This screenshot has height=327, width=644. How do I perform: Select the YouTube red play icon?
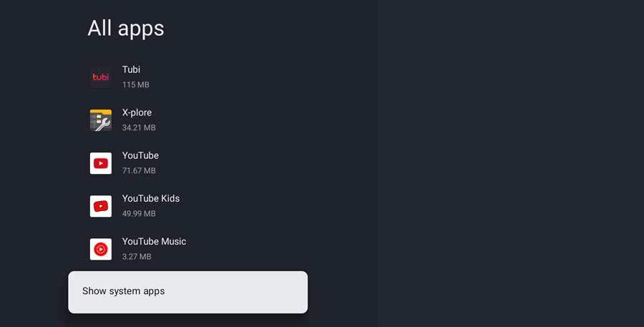101,163
